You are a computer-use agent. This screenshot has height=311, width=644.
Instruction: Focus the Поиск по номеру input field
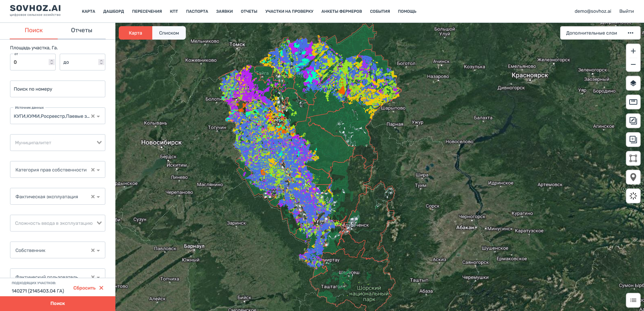pyautogui.click(x=58, y=89)
